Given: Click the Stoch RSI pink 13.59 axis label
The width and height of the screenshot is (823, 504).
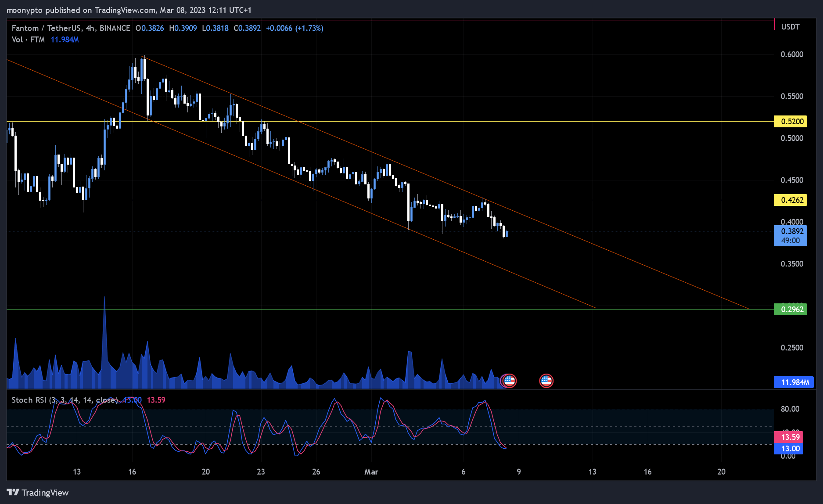Looking at the screenshot, I should point(789,437).
